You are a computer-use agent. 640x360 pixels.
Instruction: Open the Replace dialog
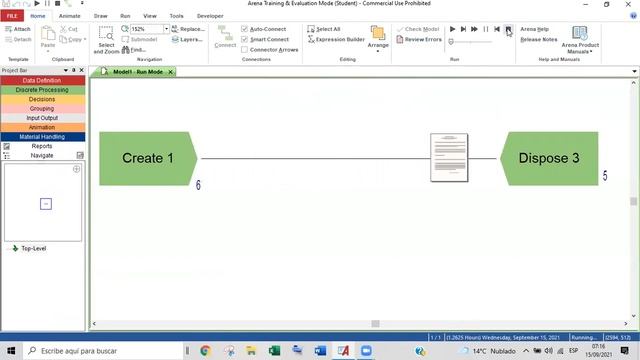pyautogui.click(x=188, y=29)
